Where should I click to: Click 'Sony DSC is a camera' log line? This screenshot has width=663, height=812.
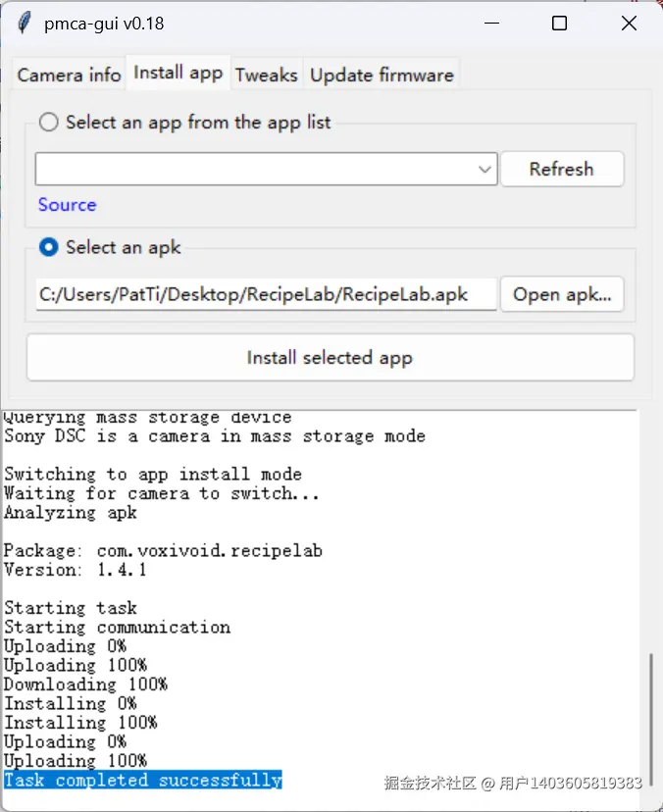215,436
